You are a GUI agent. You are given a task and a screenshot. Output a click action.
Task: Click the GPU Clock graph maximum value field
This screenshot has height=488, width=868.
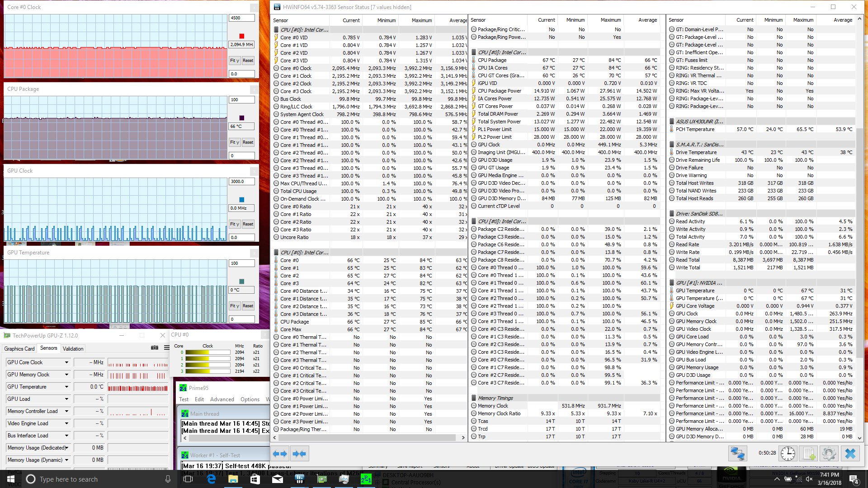[x=241, y=182]
